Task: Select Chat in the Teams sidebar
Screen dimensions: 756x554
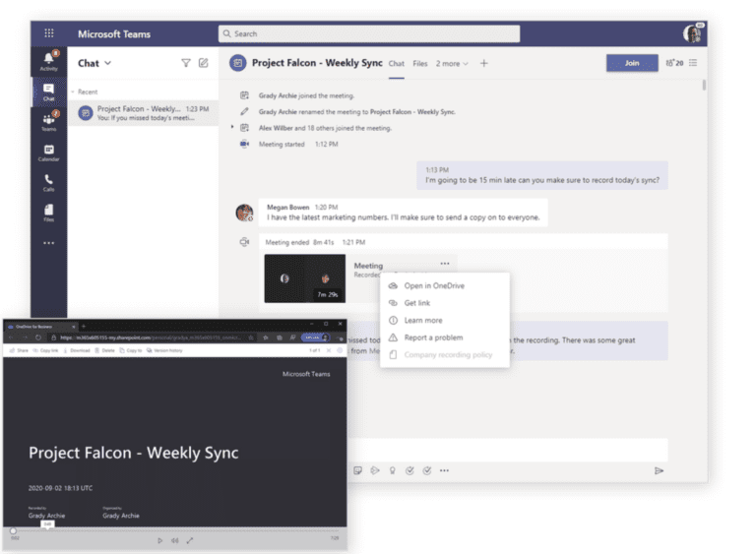Action: click(x=48, y=92)
